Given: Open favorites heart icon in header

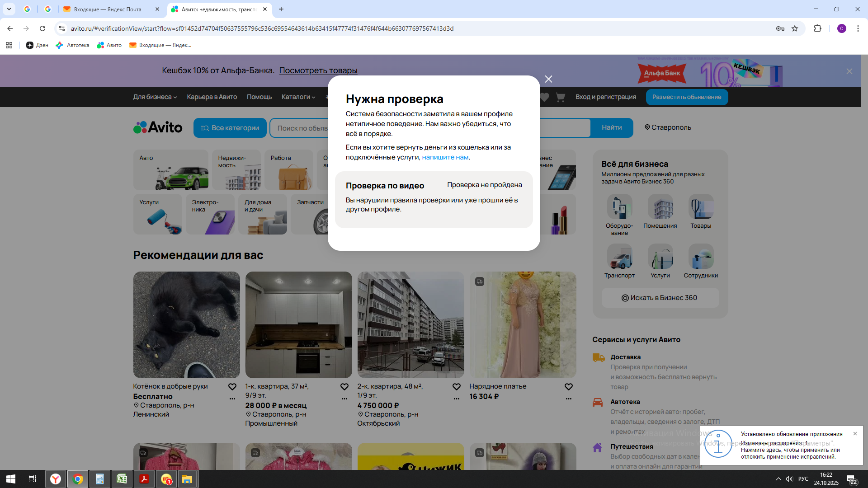Looking at the screenshot, I should pos(545,97).
